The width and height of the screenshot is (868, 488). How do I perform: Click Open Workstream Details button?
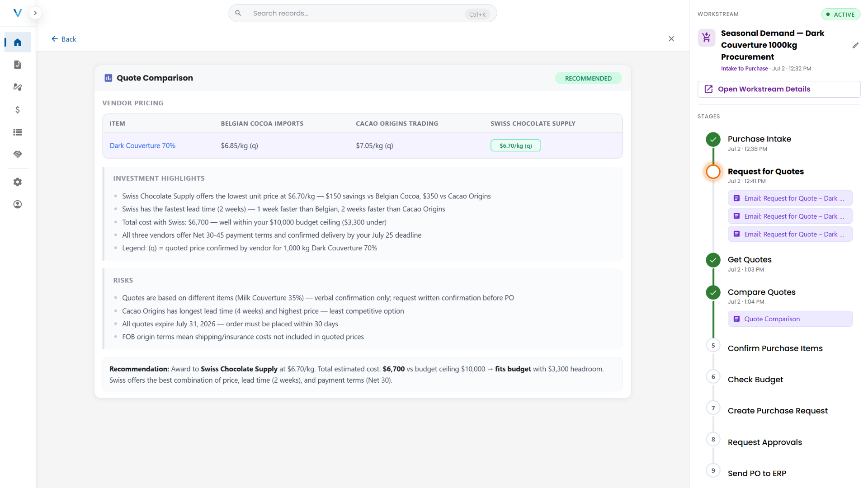778,89
